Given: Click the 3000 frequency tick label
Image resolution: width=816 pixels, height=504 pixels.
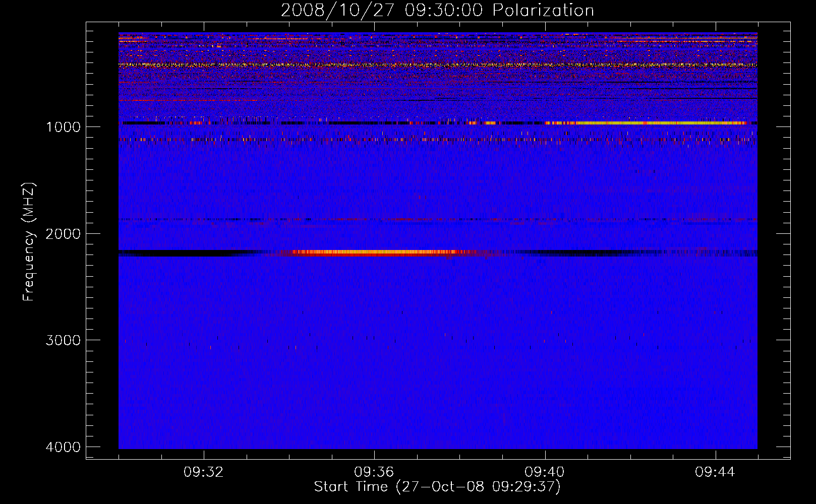Looking at the screenshot, I should click(63, 340).
